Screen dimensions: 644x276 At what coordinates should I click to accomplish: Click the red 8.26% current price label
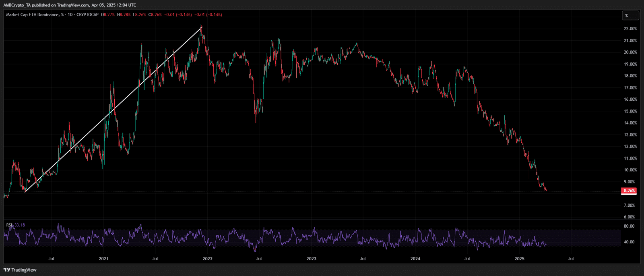point(629,191)
